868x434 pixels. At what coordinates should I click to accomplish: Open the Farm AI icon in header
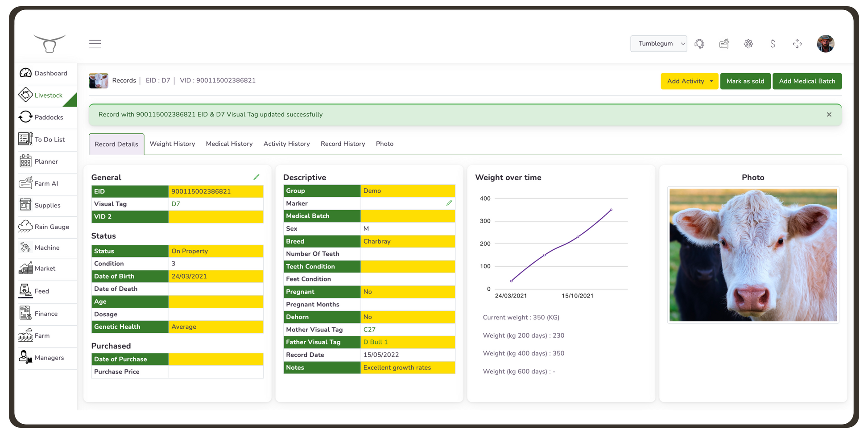pos(723,44)
